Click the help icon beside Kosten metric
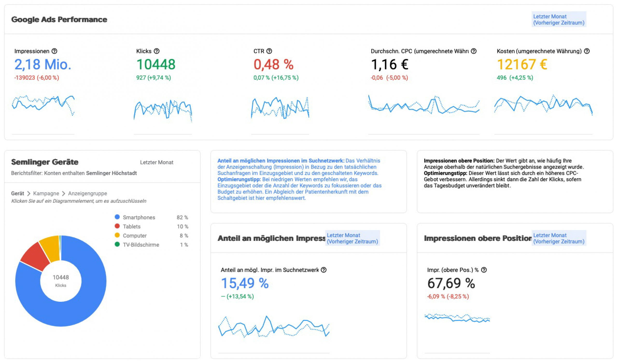The image size is (618, 364). pyautogui.click(x=587, y=51)
